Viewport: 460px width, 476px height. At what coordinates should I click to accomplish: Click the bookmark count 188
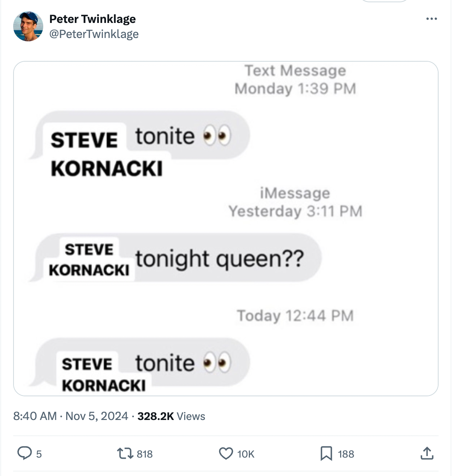tap(346, 454)
